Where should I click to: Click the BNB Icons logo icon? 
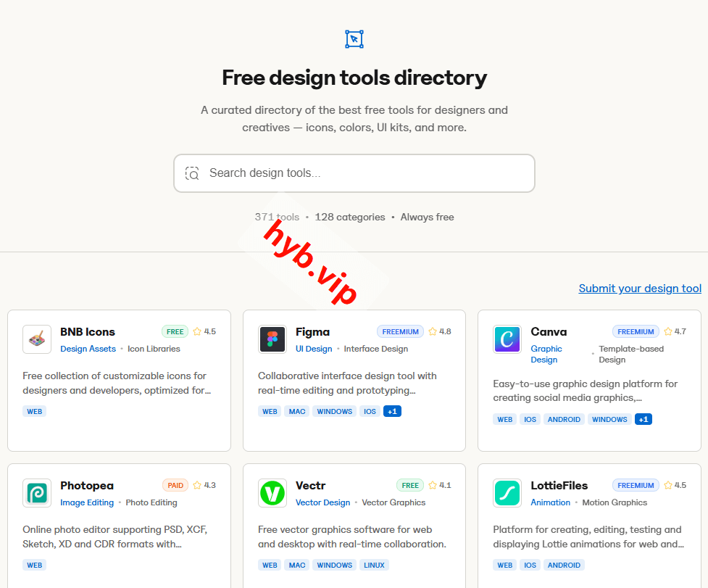click(x=36, y=339)
